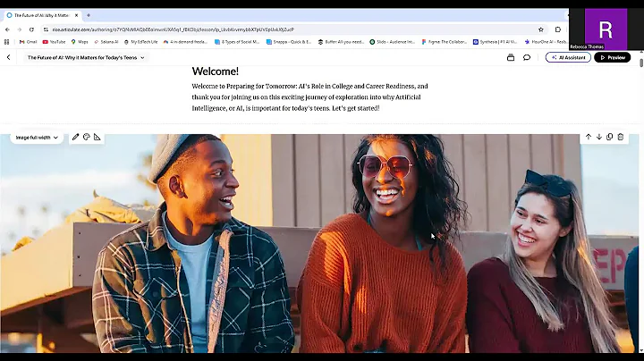Click the welcome paragraph text block
The height and width of the screenshot is (361, 644).
click(310, 97)
